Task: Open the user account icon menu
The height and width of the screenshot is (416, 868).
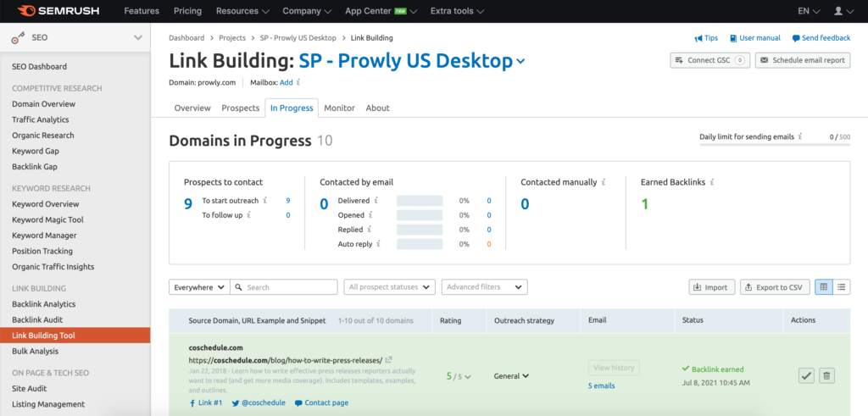Action: point(843,11)
